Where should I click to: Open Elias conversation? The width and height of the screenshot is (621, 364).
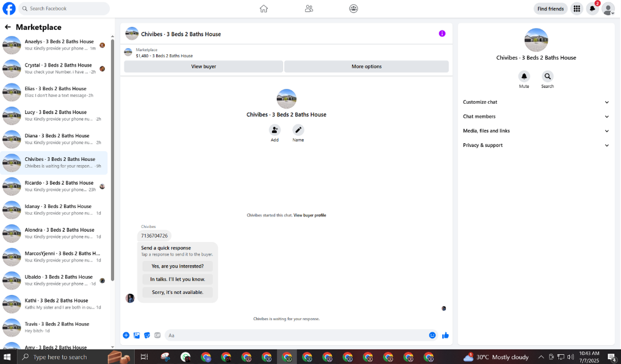click(54, 92)
